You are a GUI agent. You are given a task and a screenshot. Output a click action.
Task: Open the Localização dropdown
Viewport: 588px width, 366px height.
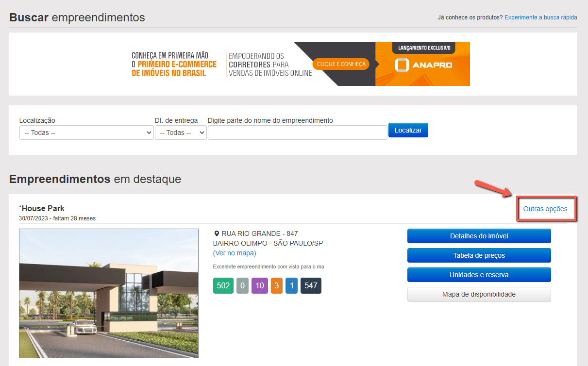tap(86, 133)
